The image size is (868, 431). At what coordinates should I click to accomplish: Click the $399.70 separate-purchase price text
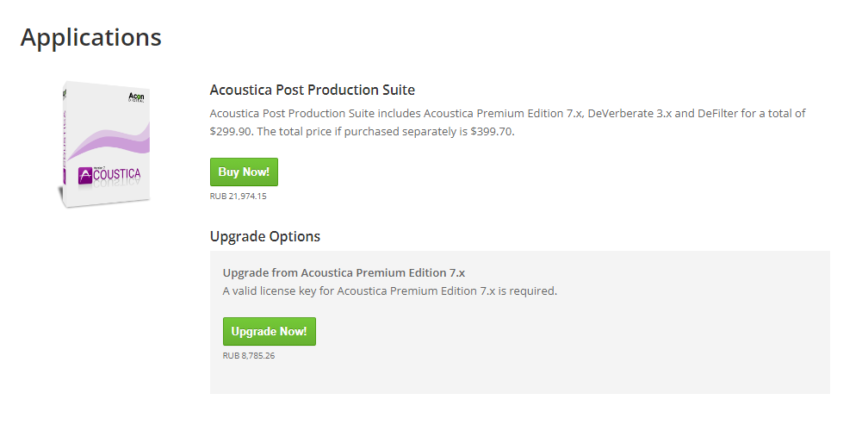(492, 132)
